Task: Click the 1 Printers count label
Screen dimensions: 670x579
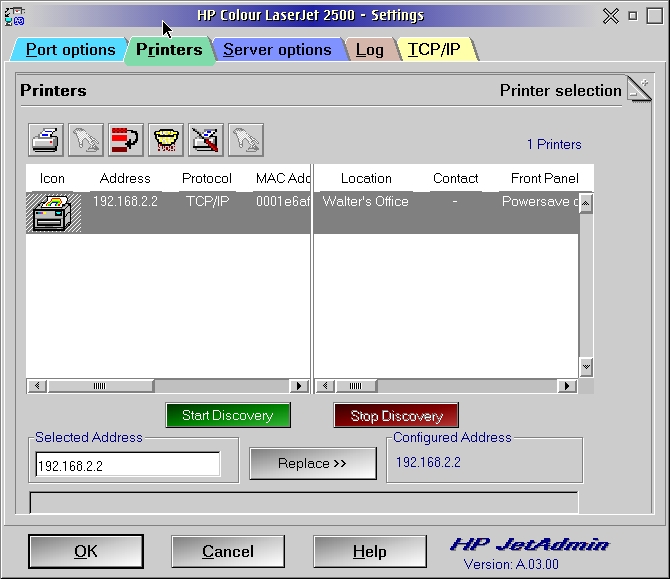Action: tap(554, 144)
